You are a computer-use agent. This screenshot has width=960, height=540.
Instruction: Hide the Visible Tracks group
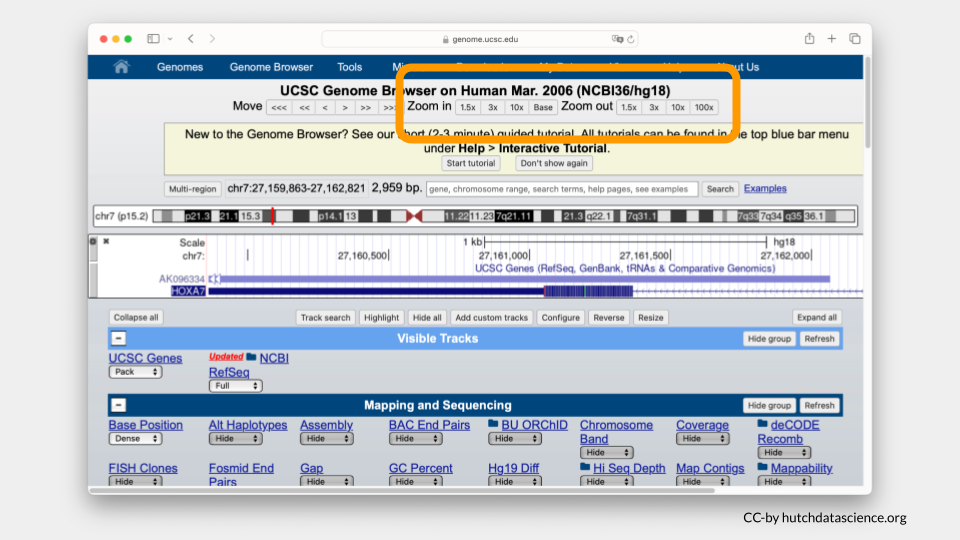point(770,339)
